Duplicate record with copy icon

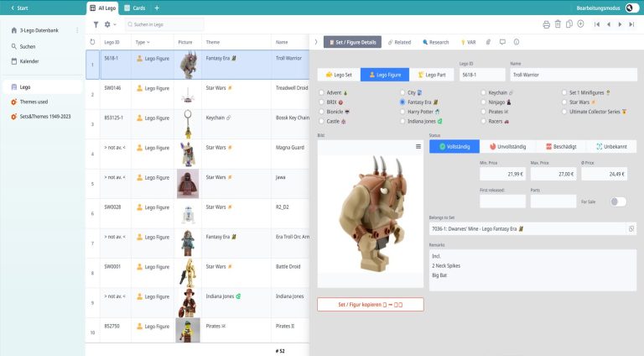(569, 24)
